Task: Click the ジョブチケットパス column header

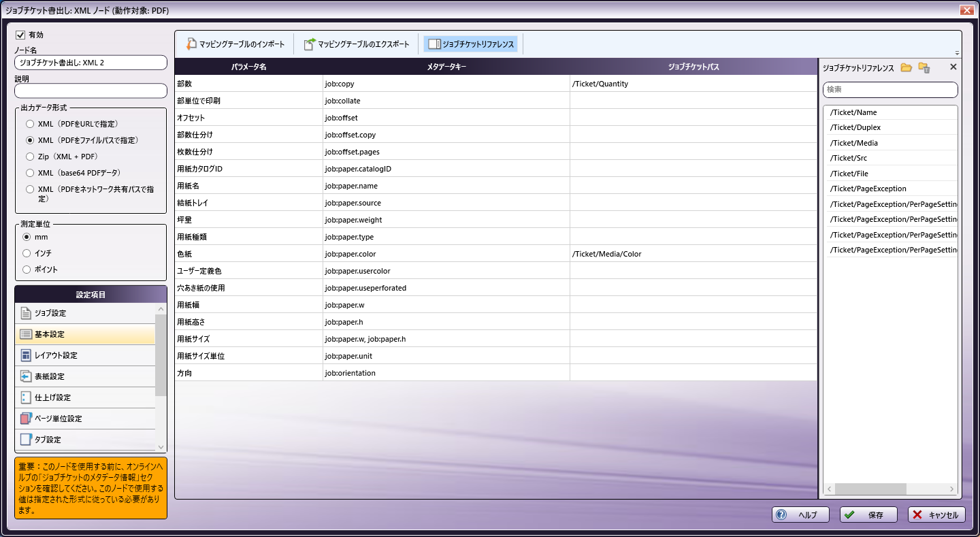Action: click(x=693, y=67)
